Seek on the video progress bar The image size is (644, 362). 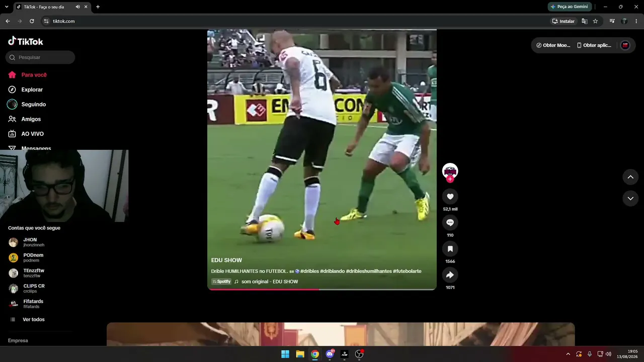322,289
